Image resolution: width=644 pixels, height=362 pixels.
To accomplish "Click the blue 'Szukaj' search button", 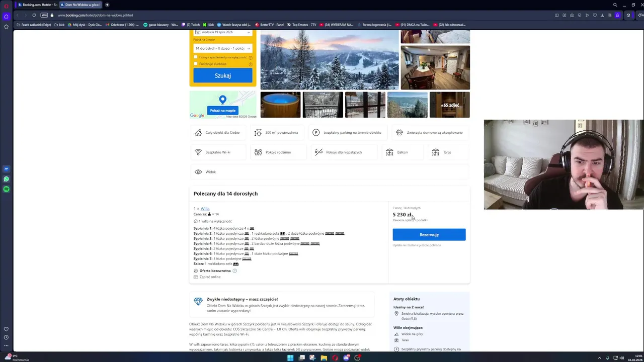I will pyautogui.click(x=223, y=75).
